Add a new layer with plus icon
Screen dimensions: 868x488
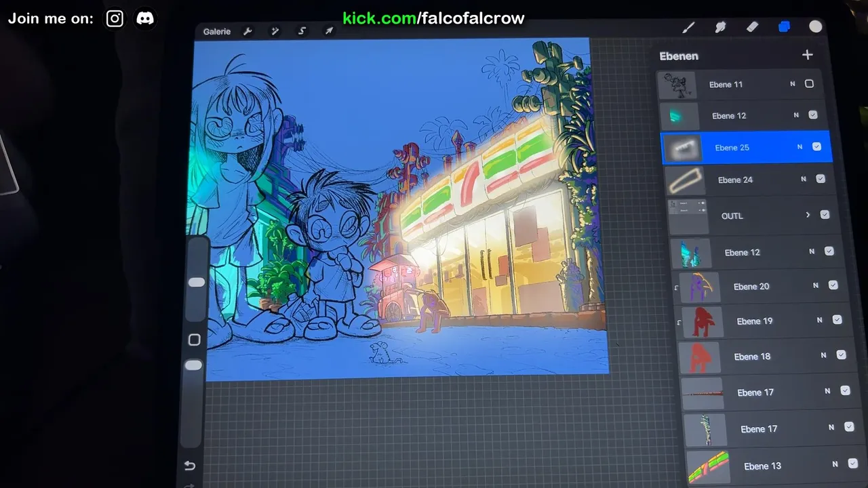[x=807, y=55]
